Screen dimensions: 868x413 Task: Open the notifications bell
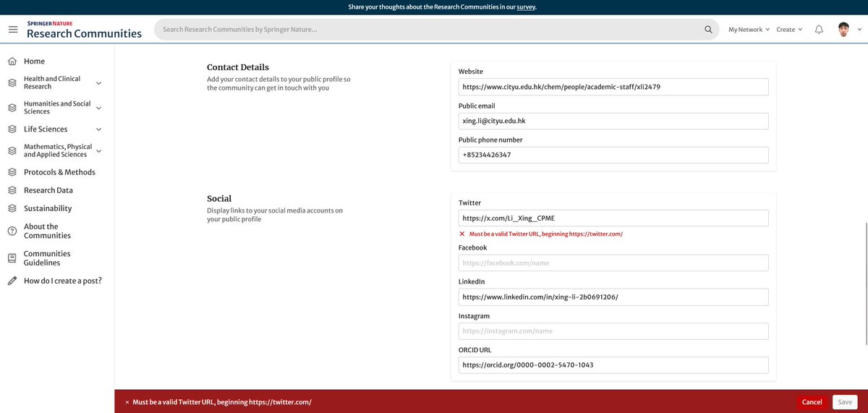click(x=819, y=30)
